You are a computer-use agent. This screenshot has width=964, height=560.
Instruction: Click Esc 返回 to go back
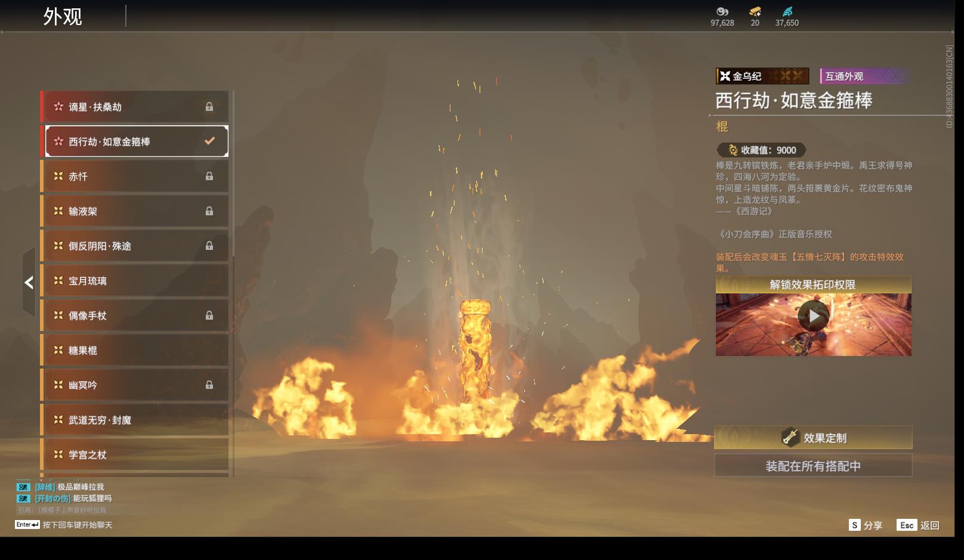919,525
